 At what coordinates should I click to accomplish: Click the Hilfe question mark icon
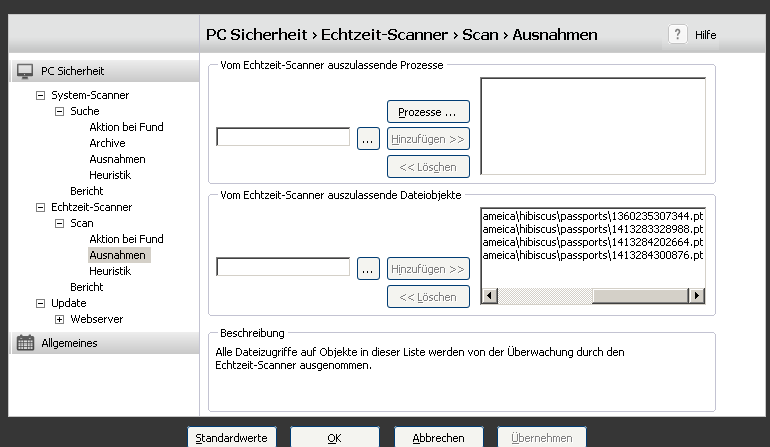[x=678, y=34]
